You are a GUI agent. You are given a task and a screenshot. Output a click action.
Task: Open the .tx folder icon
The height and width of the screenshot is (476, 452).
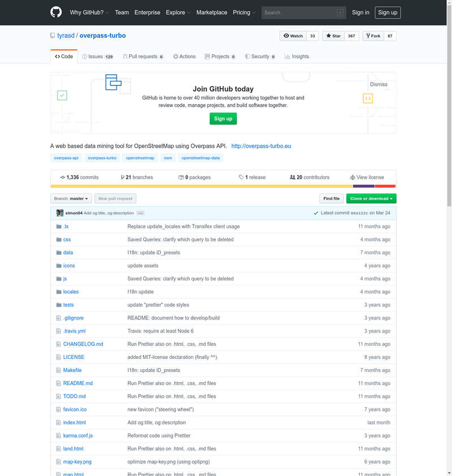[59, 227]
